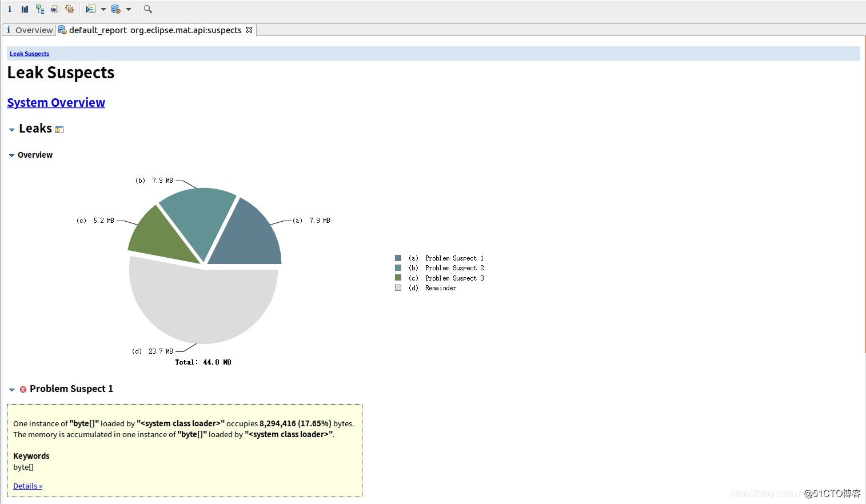Switch to the Overview tab

pyautogui.click(x=30, y=30)
